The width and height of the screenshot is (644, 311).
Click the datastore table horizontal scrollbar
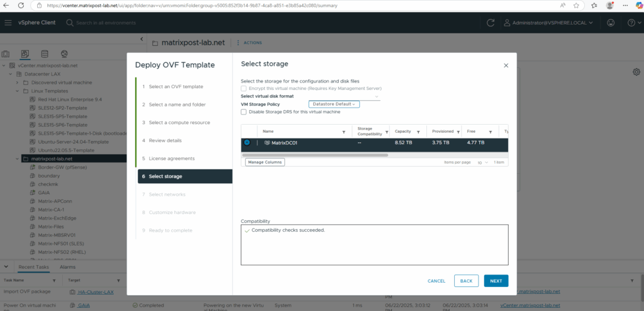point(315,155)
